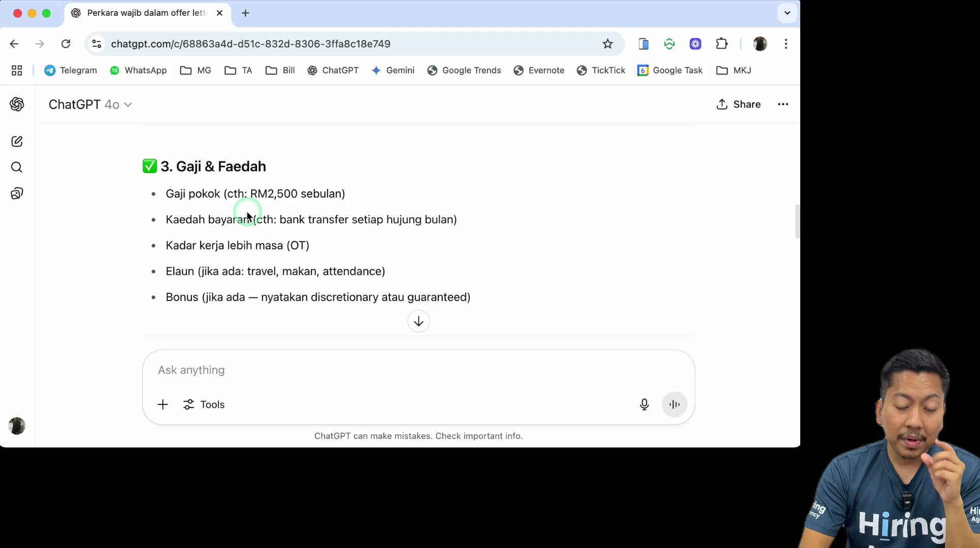Image resolution: width=980 pixels, height=548 pixels.
Task: Click the page vertical scrollbar thumb
Action: point(797,222)
